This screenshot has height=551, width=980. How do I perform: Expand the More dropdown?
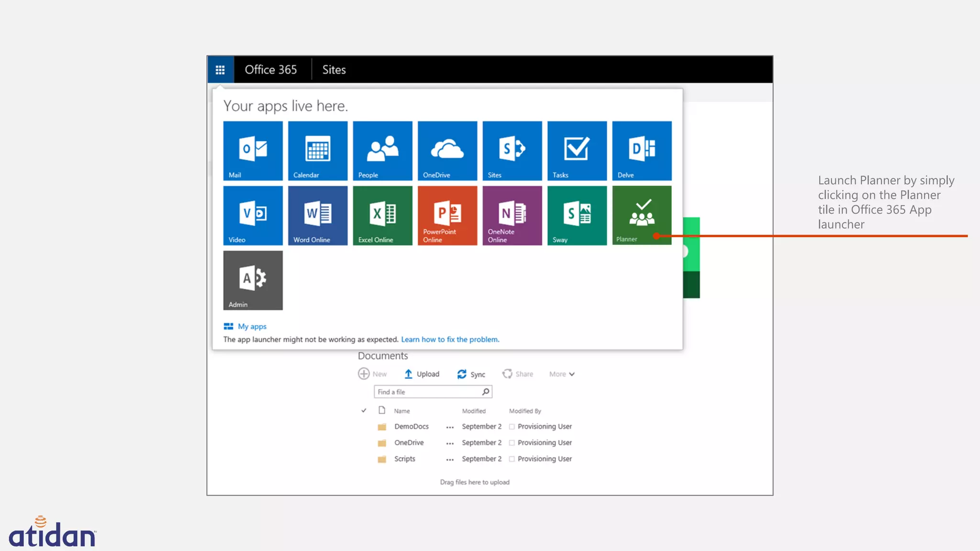(562, 374)
